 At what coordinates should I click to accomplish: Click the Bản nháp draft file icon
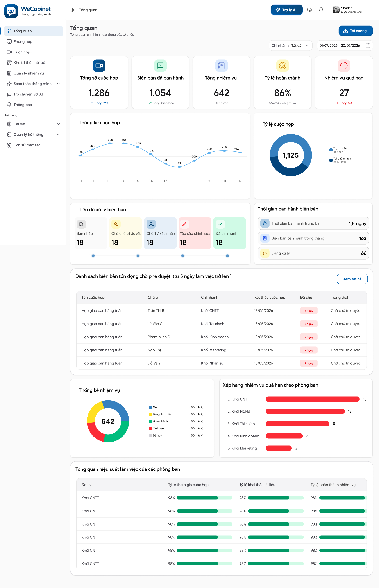coord(81,224)
